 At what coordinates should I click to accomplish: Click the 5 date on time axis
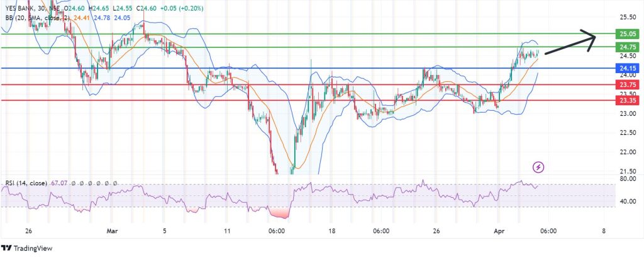[x=164, y=231]
